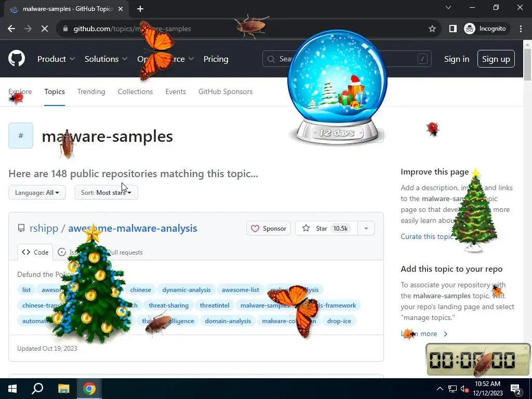Open the awesome-malware-analysis repository link
The height and width of the screenshot is (399, 532).
132,229
